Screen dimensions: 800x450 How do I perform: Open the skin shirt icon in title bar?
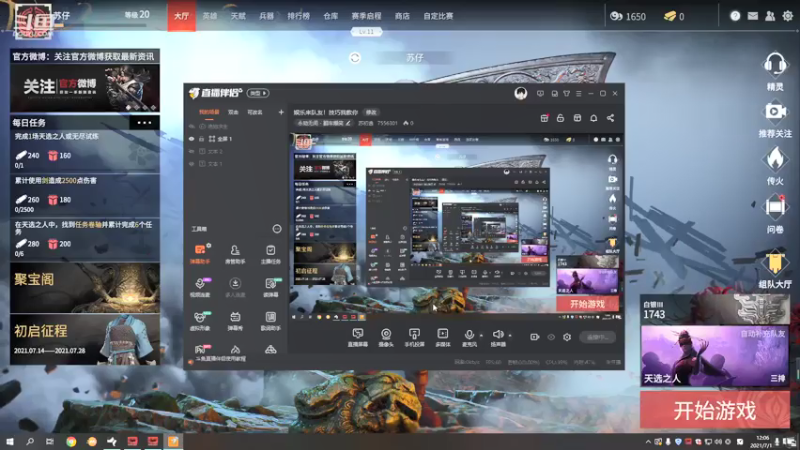(566, 93)
